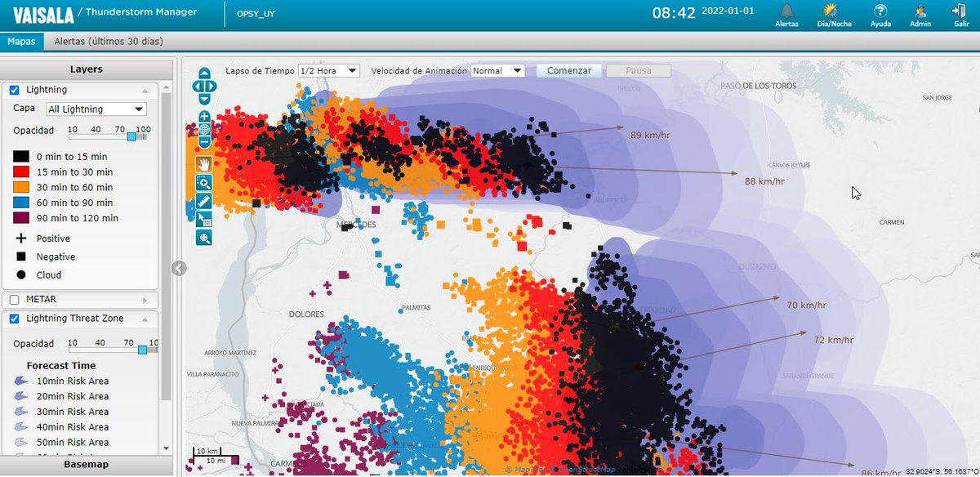This screenshot has height=477, width=980.
Task: Click the black 0 to 15 min swatch
Action: coord(21,157)
